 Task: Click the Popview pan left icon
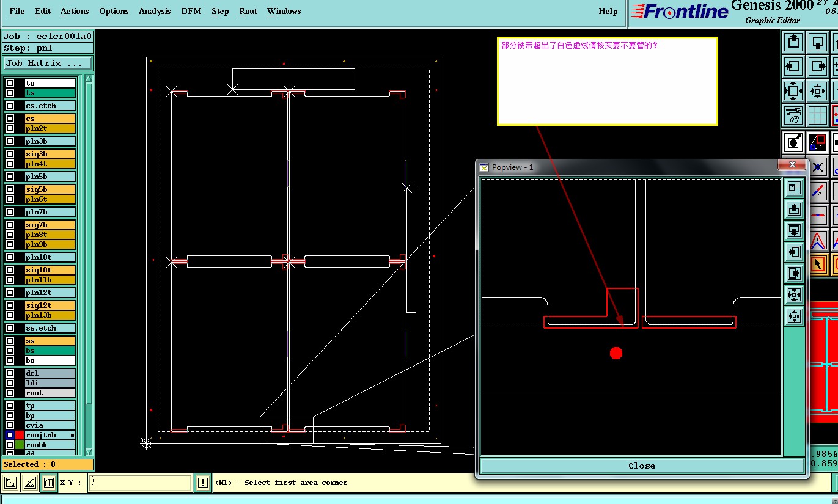[x=794, y=252]
